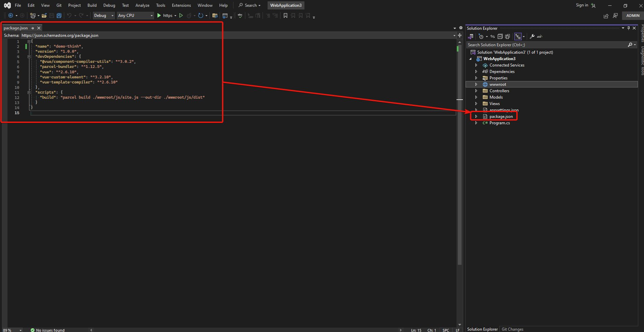Click the Save All toolbar icon
644x332 pixels.
[x=59, y=16]
